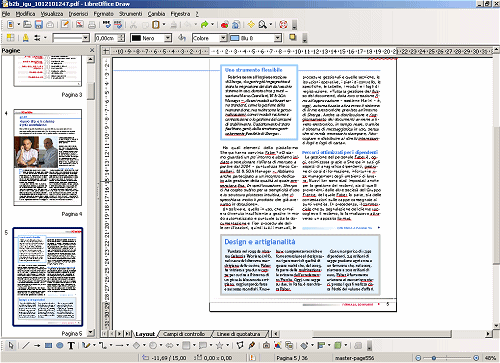The height and width of the screenshot is (363, 500).
Task: Select the Pagina 3 thumbnail
Action: pyautogui.click(x=48, y=71)
